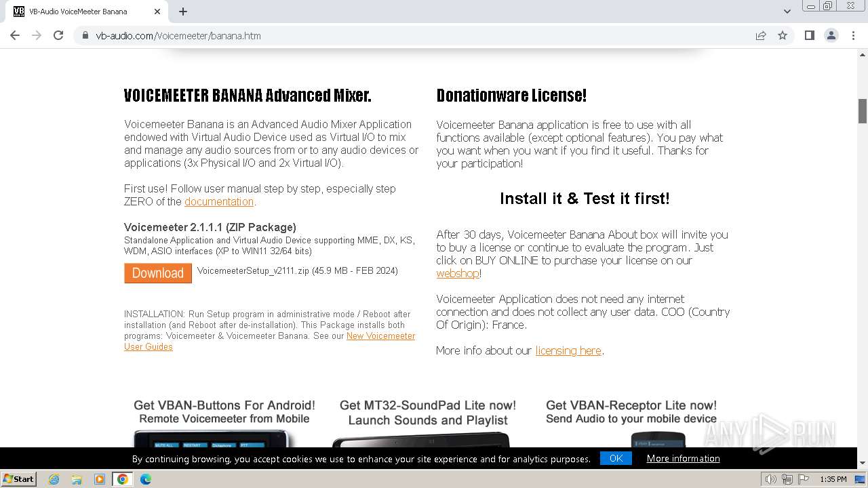The height and width of the screenshot is (488, 868).
Task: Click the padlock site info icon
Action: click(85, 36)
